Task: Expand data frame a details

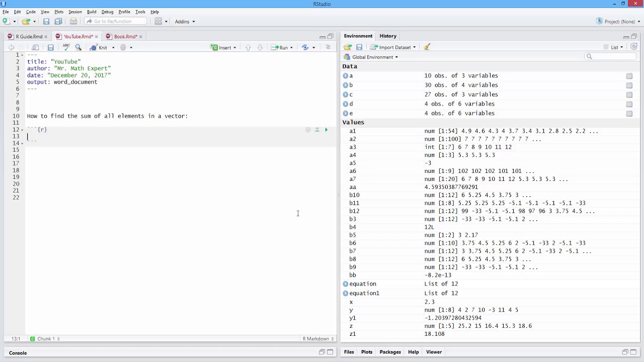Action: [x=346, y=76]
